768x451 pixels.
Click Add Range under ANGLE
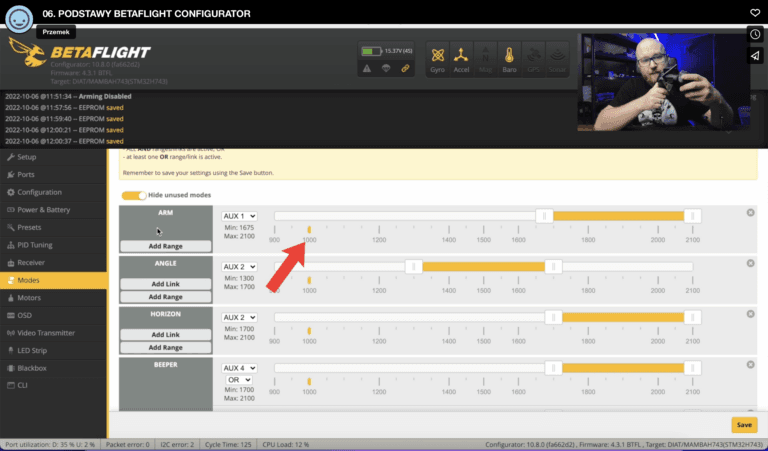(166, 297)
